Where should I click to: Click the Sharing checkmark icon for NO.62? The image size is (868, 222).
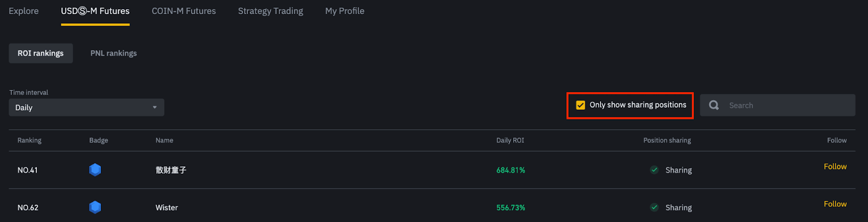click(x=654, y=207)
